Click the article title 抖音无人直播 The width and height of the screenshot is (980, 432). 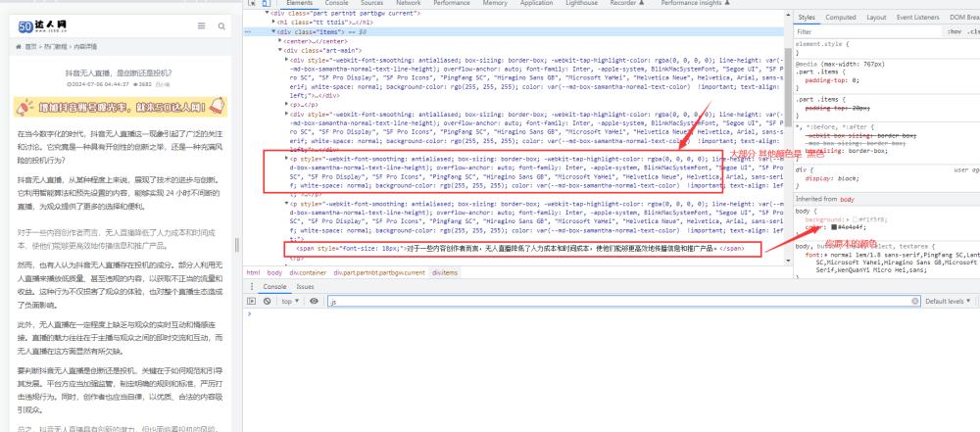[119, 72]
